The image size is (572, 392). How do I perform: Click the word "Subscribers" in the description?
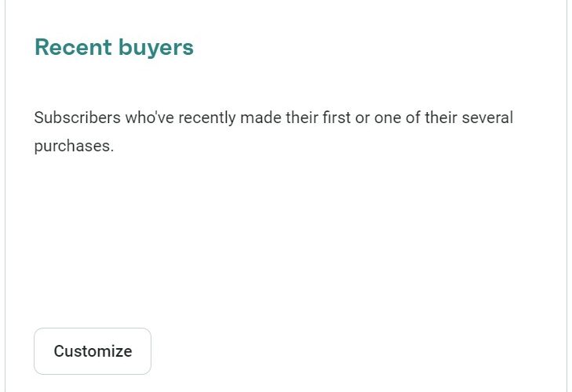pyautogui.click(x=77, y=118)
